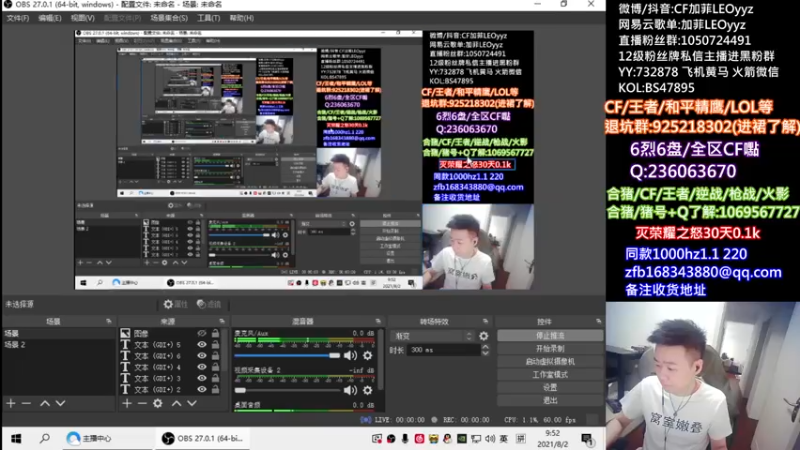Screen dimensions: 800x450
Task: Click the 300 ms duration field
Action: 444,350
